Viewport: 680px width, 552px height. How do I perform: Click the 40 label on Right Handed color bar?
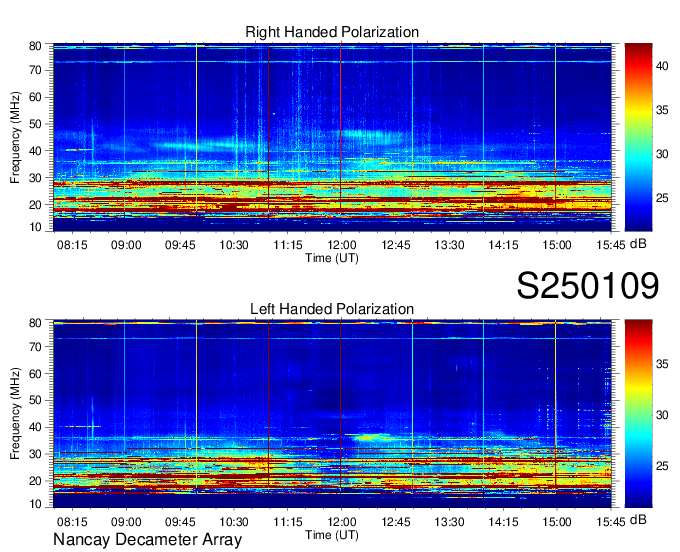662,66
